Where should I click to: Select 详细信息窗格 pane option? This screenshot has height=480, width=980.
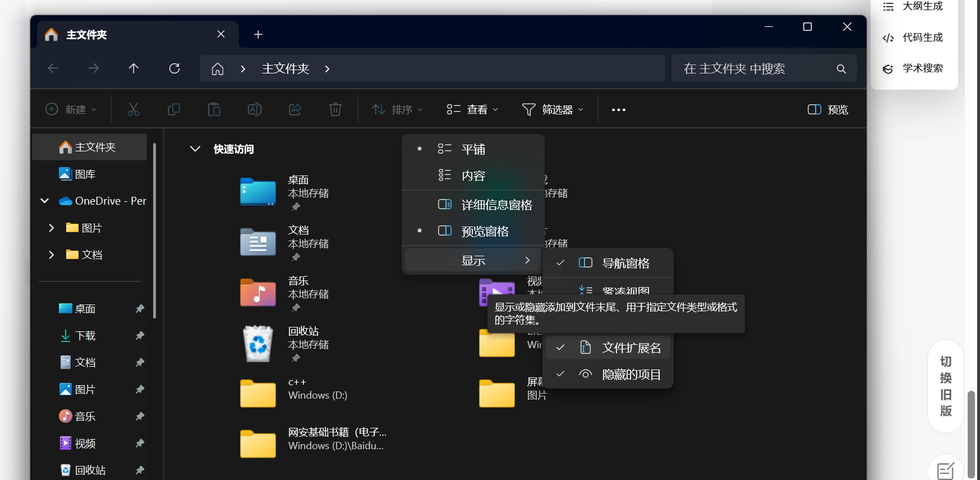[x=473, y=205]
